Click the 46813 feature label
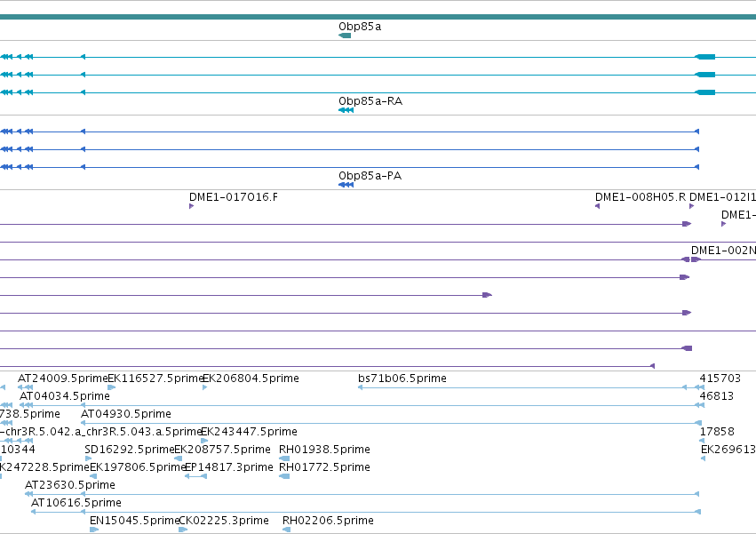 click(716, 396)
